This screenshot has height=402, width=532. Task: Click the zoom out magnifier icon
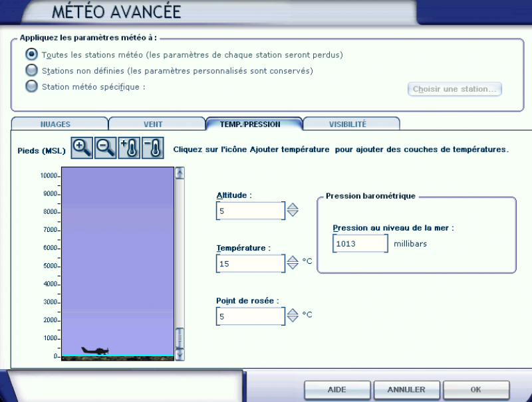click(106, 149)
